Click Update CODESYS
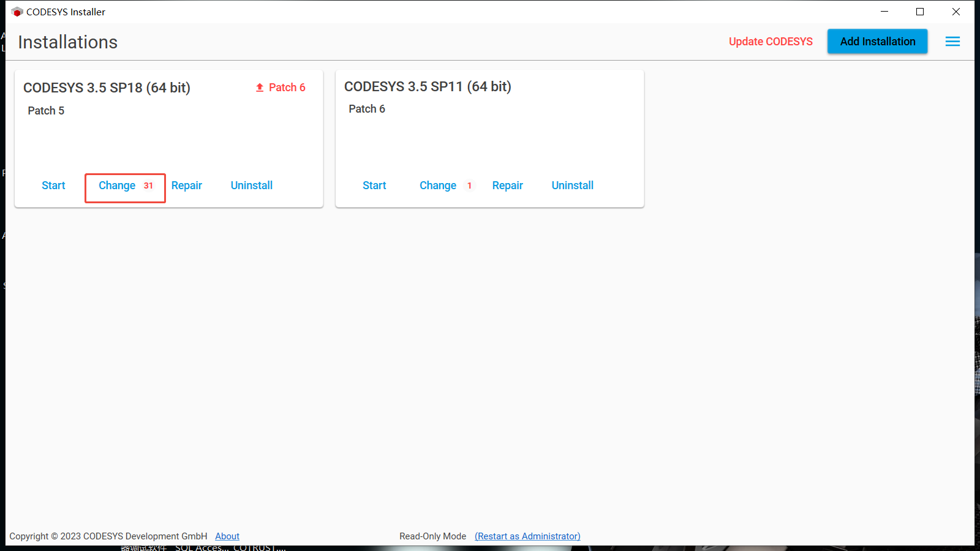 771,42
